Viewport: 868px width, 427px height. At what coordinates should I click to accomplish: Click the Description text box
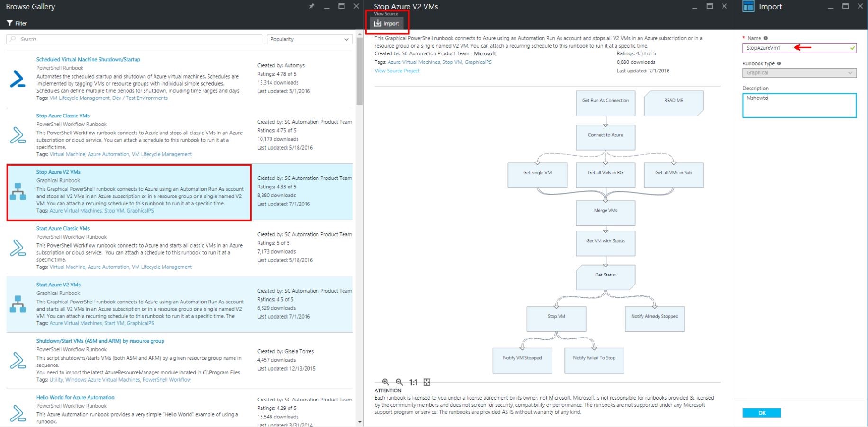[799, 105]
